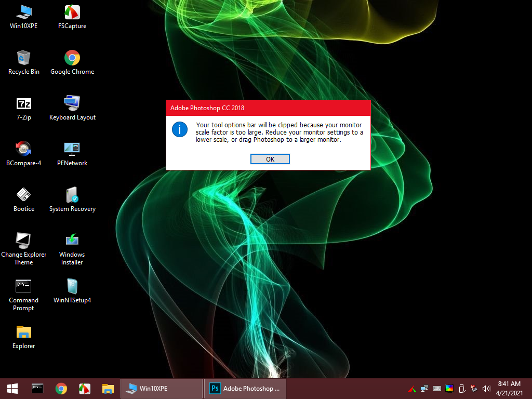
Task: Select the Keyboard Layout desktop icon
Action: [x=72, y=109]
